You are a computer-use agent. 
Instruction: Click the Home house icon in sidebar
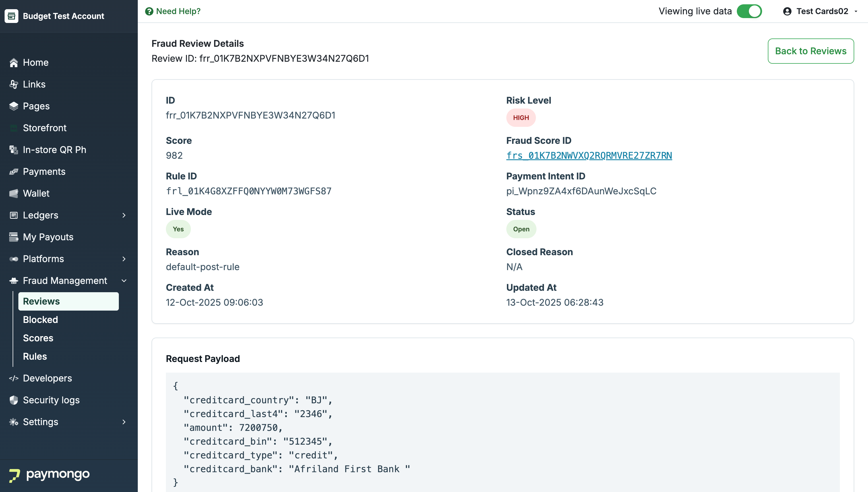(13, 63)
